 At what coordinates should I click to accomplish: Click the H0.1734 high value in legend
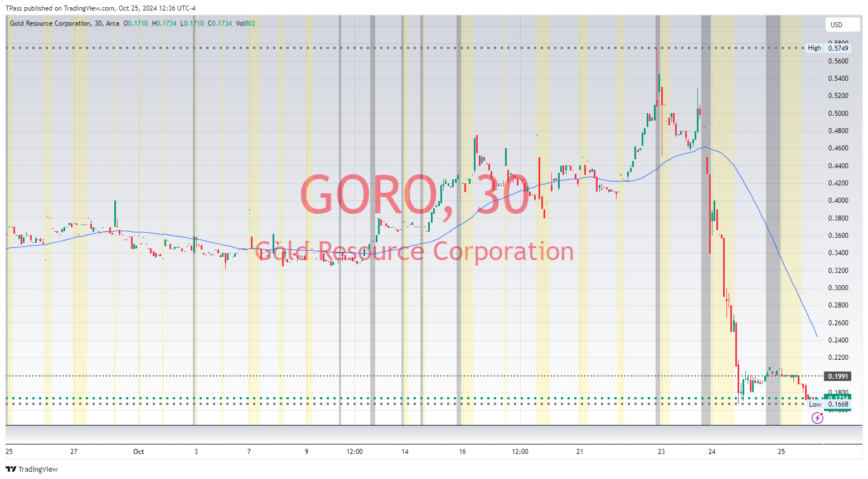[x=164, y=23]
